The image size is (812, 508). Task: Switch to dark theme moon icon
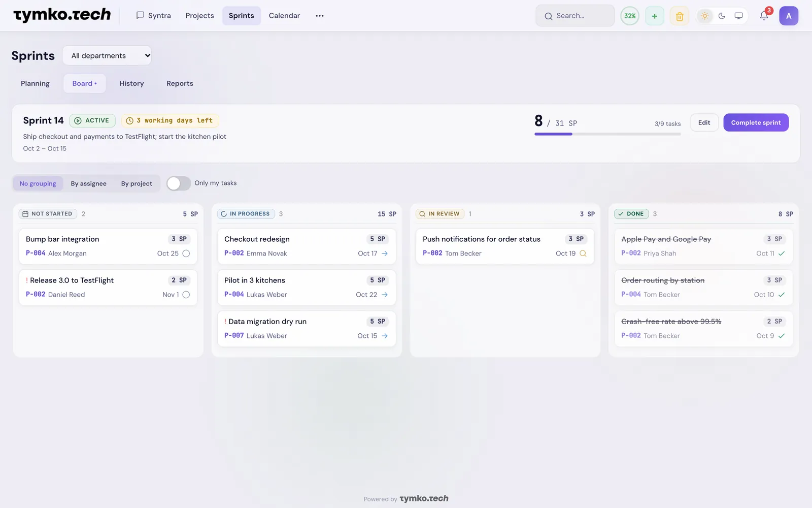(x=722, y=16)
